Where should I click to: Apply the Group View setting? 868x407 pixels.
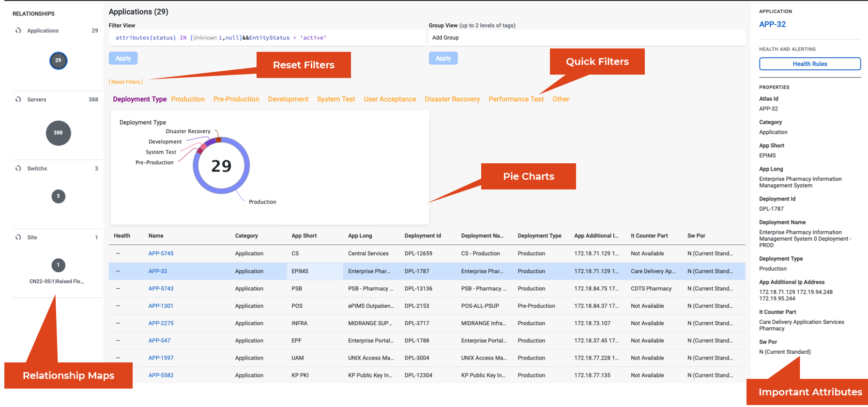443,58
